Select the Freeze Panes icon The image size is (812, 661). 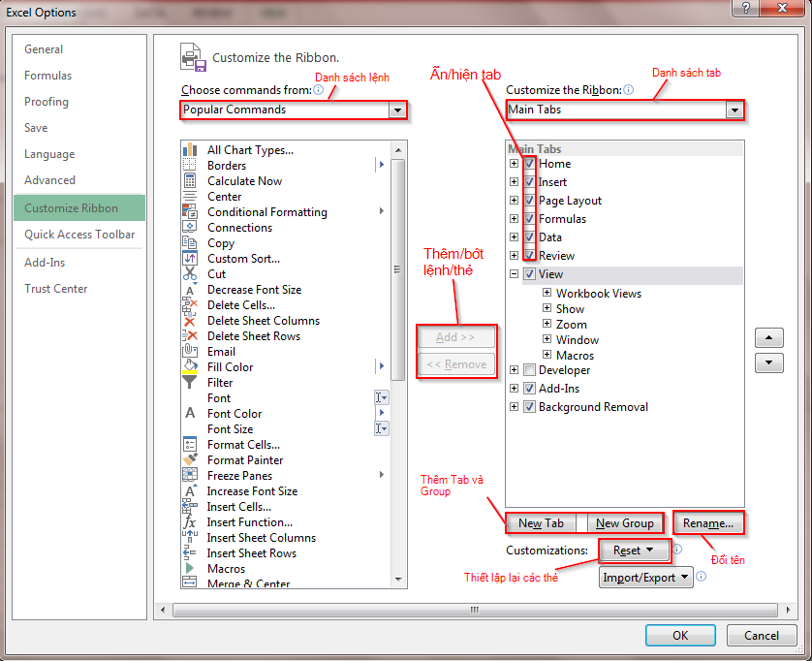190,475
